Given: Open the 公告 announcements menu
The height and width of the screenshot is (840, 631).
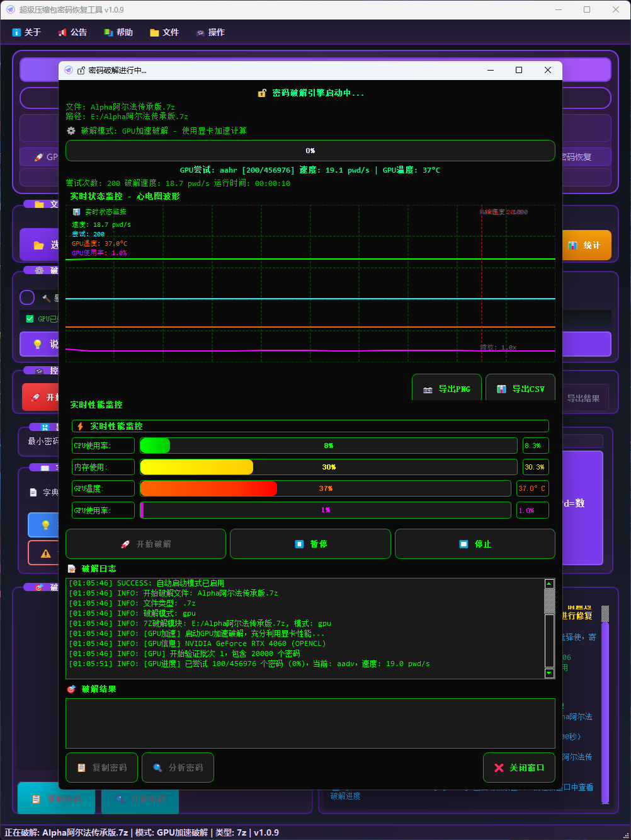Looking at the screenshot, I should click(x=72, y=32).
